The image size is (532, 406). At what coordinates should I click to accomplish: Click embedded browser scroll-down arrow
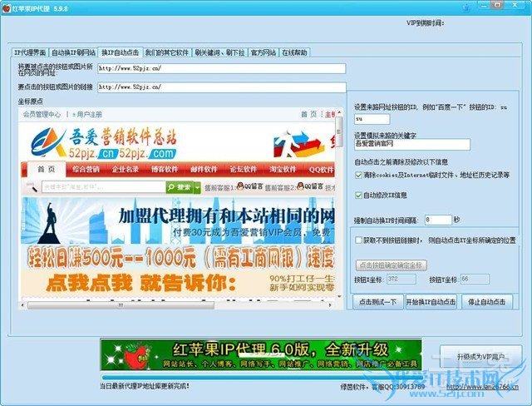pos(339,297)
